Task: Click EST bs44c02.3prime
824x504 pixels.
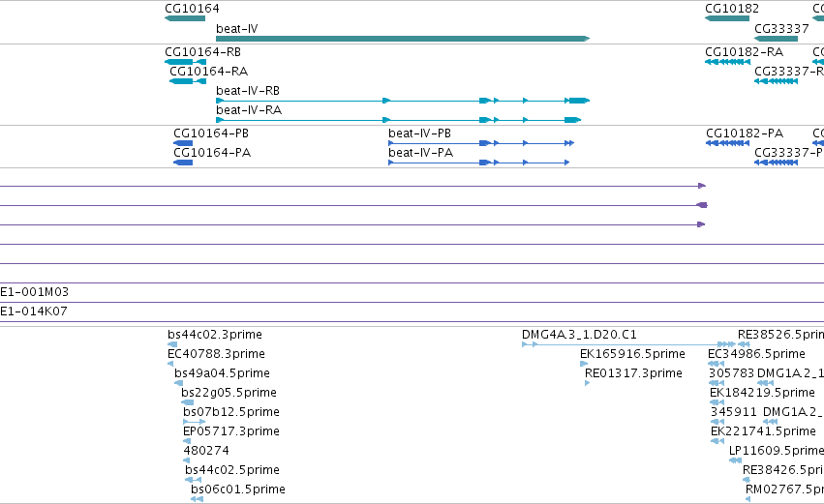Action: click(214, 335)
